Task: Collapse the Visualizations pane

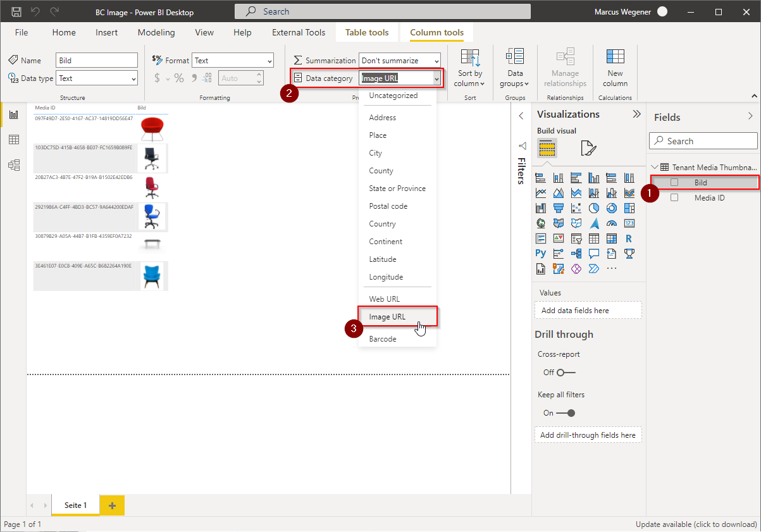Action: click(x=637, y=114)
